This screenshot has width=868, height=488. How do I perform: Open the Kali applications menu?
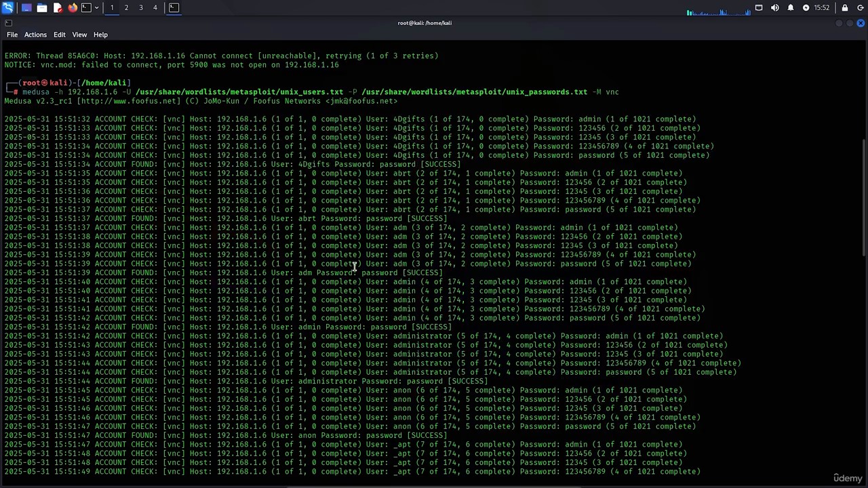pyautogui.click(x=7, y=7)
